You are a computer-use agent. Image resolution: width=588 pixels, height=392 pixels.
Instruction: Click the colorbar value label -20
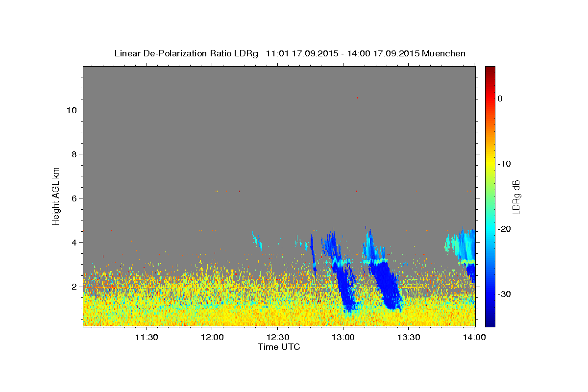[505, 229]
